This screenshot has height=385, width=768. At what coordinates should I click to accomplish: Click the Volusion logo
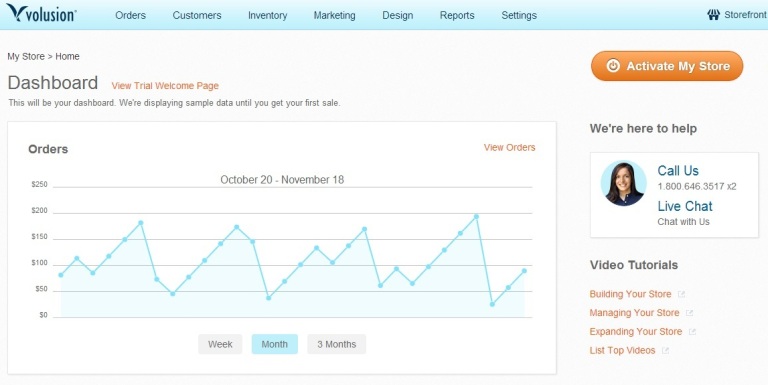click(x=41, y=13)
